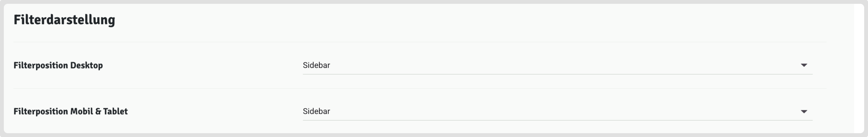
Task: Click the dropdown arrow for Filterposition Desktop
Action: coord(804,65)
